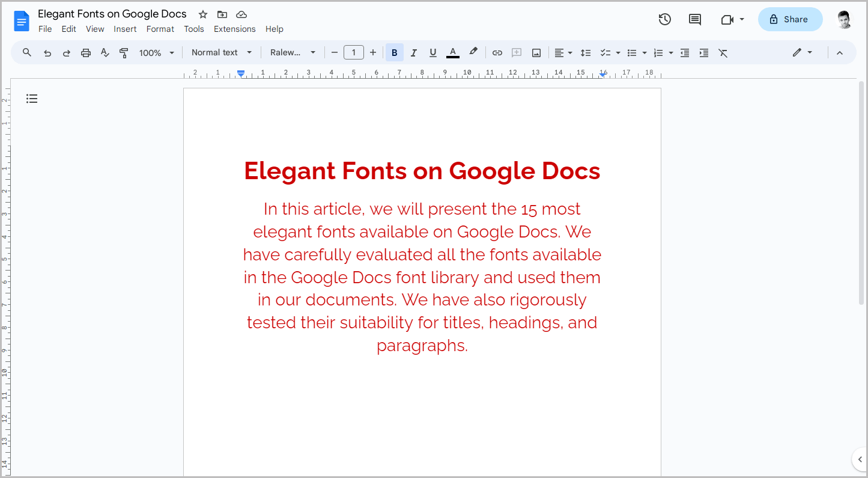Click the Undo icon
Image resolution: width=868 pixels, height=478 pixels.
(47, 52)
